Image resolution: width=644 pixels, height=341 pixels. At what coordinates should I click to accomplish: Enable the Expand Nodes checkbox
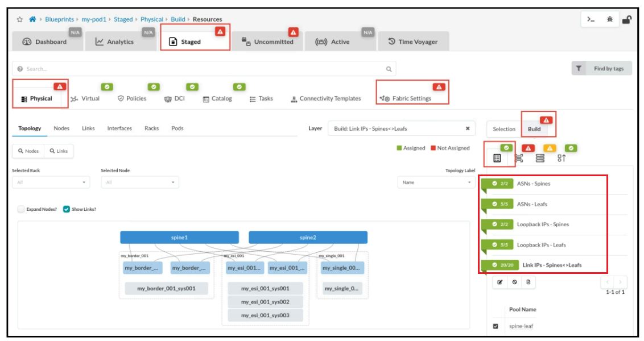click(21, 209)
